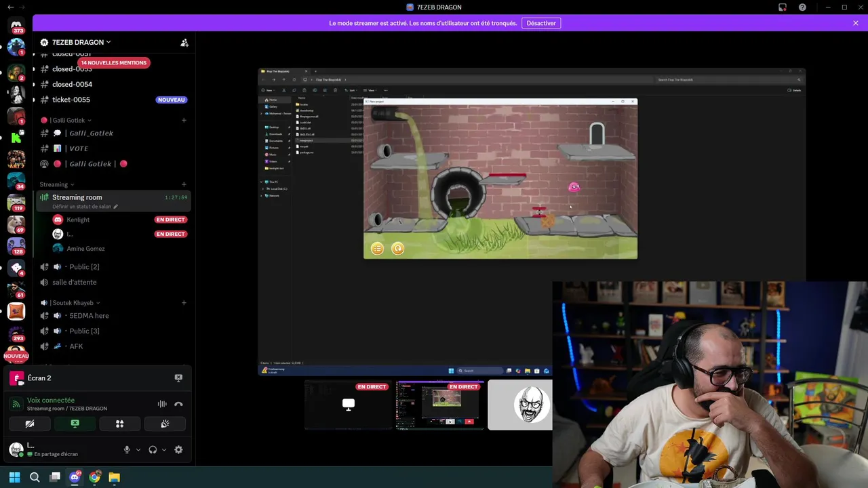Open the server icon showing PART 2
This screenshot has width=868, height=488.
pyautogui.click(x=16, y=159)
